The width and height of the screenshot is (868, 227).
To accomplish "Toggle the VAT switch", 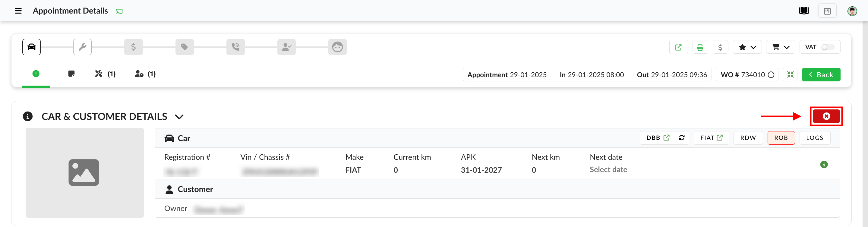I will click(827, 47).
